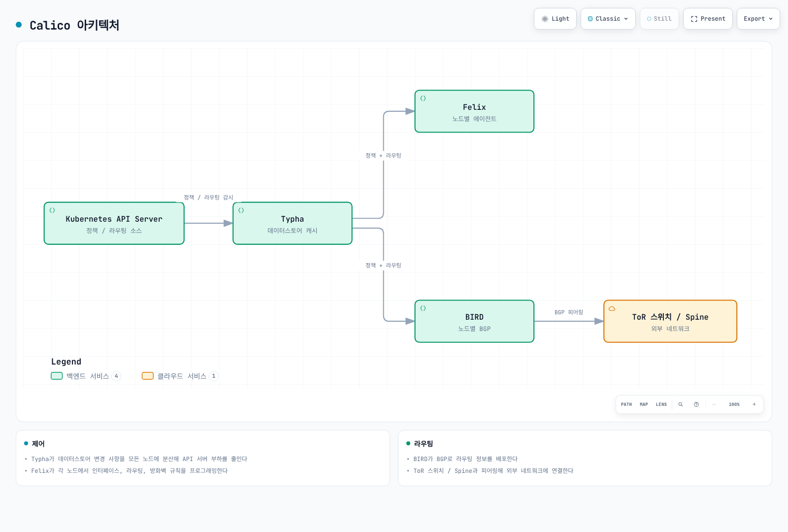Click the 클라우드 서비스 count badge 1
Screen dimensions: 788x532
click(x=214, y=376)
